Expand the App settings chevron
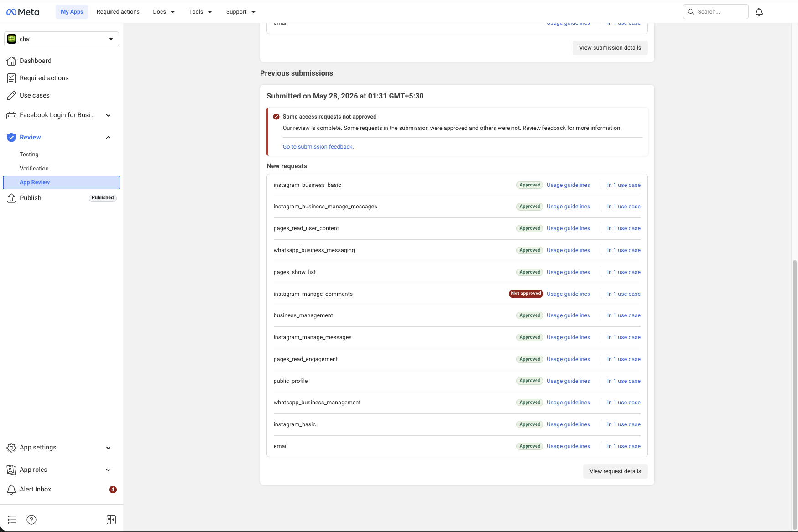This screenshot has height=532, width=798. click(109, 448)
